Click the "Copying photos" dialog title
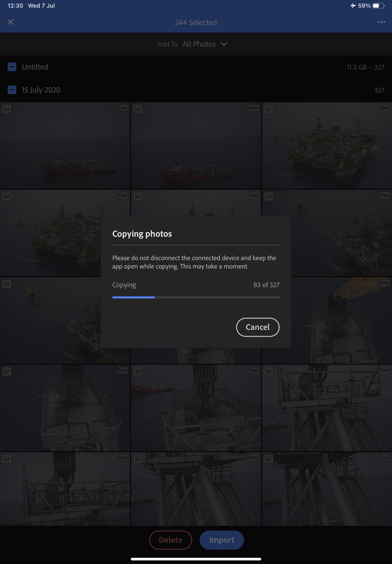Screen dimensions: 392x564 142,234
